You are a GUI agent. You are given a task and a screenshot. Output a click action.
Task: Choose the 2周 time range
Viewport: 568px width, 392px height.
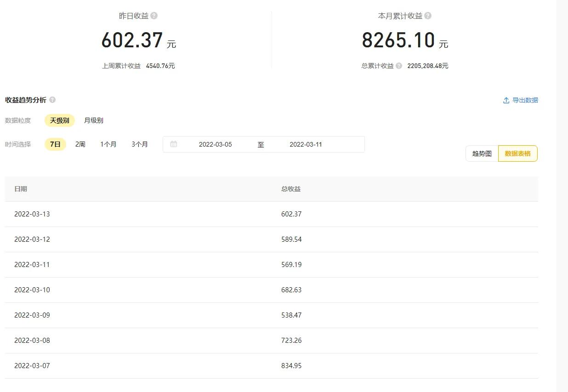point(80,144)
